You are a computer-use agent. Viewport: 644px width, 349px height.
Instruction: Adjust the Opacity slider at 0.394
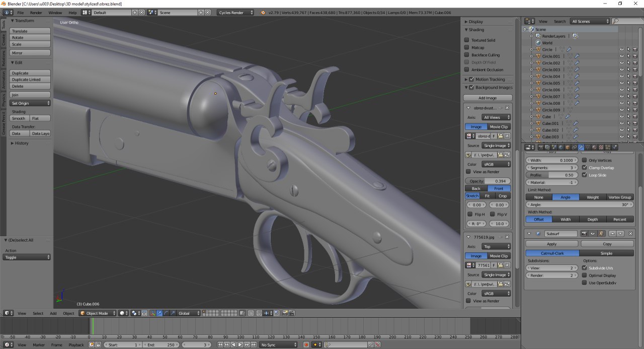pos(488,181)
